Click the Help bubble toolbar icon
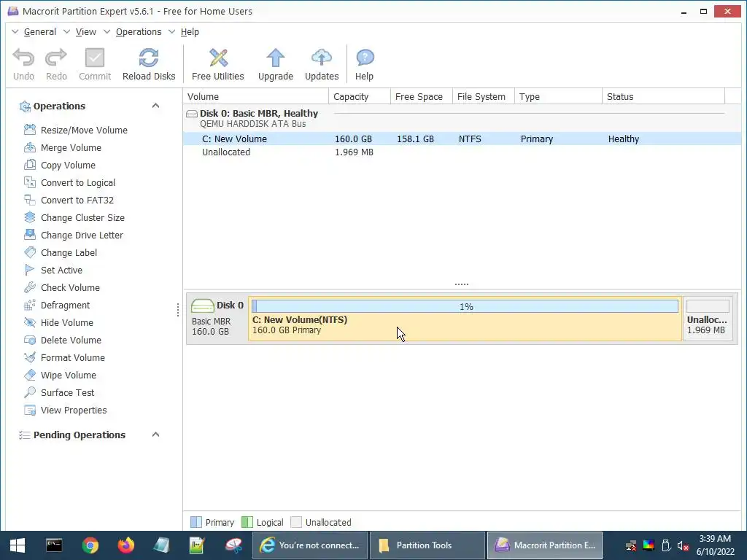747x560 pixels. (x=365, y=58)
